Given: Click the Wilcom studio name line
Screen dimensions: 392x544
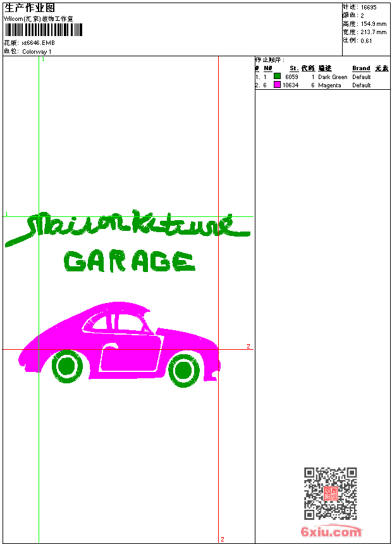Looking at the screenshot, I should 38,19.
